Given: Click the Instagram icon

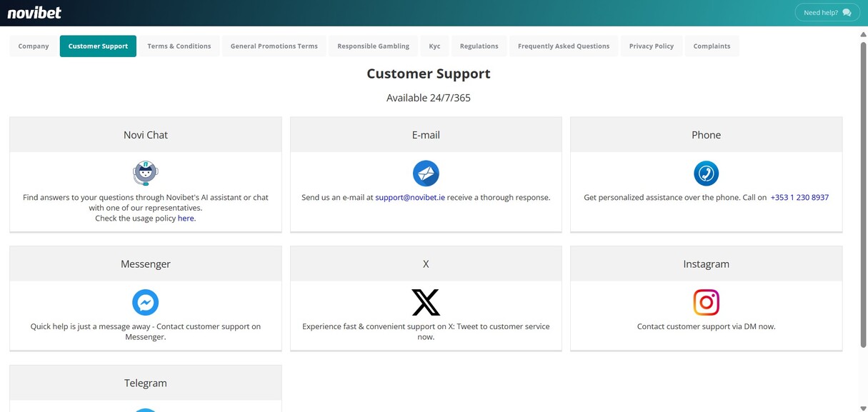Looking at the screenshot, I should [x=706, y=302].
